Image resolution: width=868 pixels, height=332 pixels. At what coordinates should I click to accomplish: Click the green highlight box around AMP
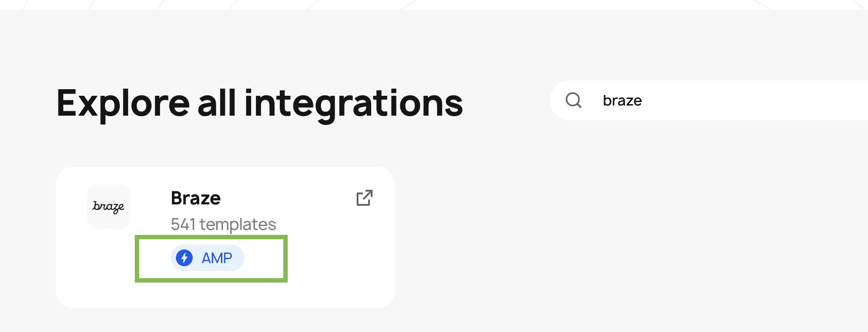point(211,258)
